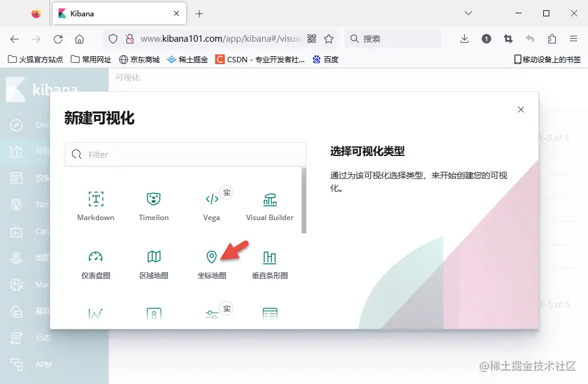Click the insecure connection lock icon
The height and width of the screenshot is (384, 588).
click(130, 39)
